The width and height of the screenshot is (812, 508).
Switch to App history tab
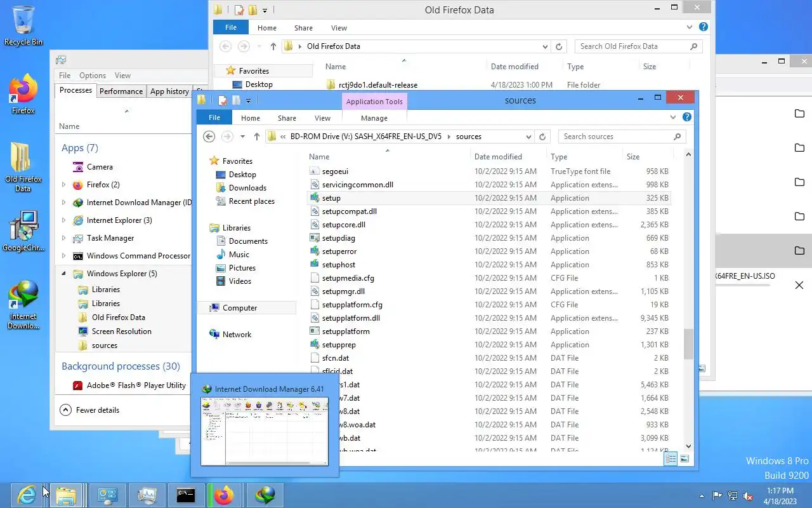[169, 91]
